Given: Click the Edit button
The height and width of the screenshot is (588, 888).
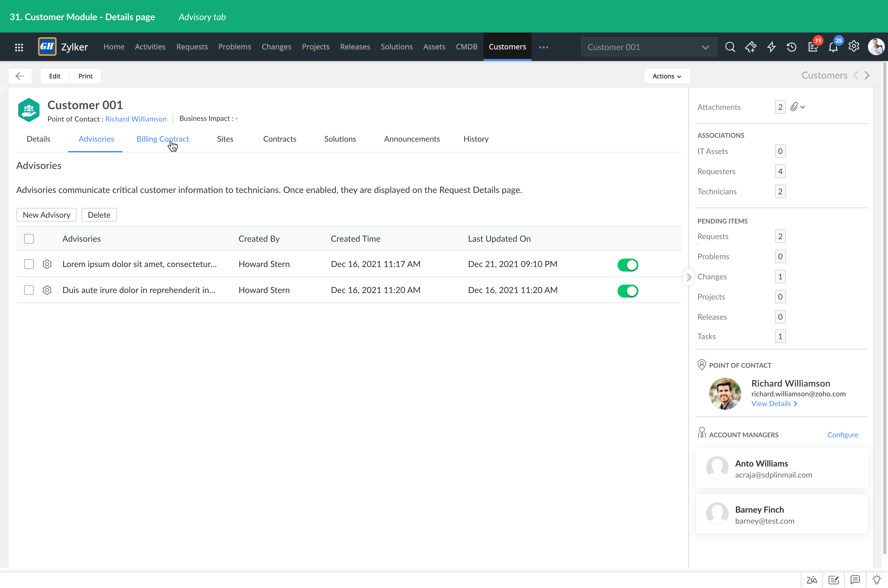Looking at the screenshot, I should pos(55,76).
